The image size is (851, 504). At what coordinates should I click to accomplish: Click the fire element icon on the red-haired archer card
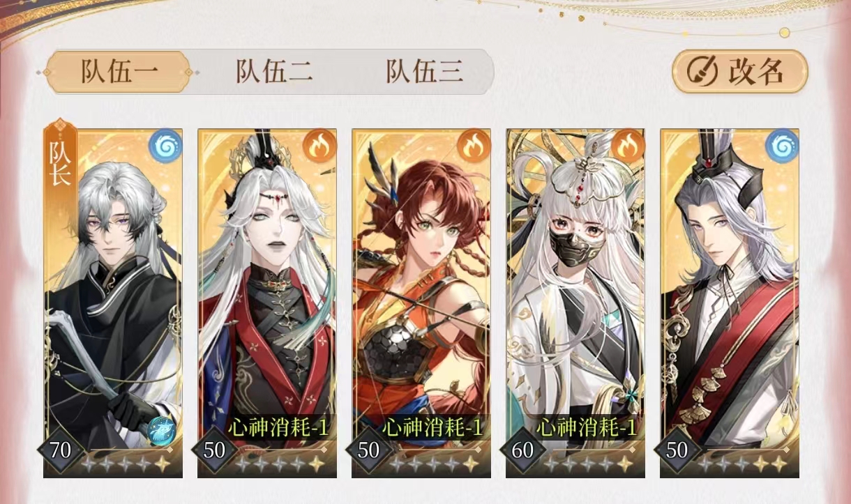[x=474, y=146]
